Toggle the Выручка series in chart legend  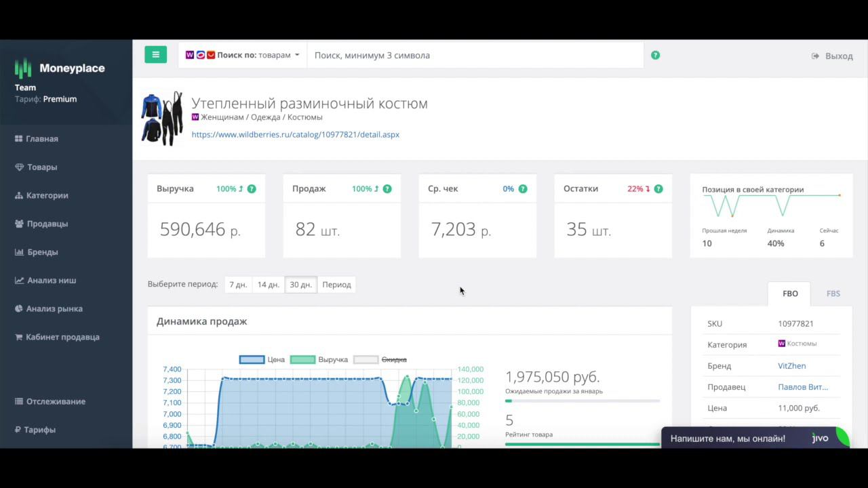(319, 359)
